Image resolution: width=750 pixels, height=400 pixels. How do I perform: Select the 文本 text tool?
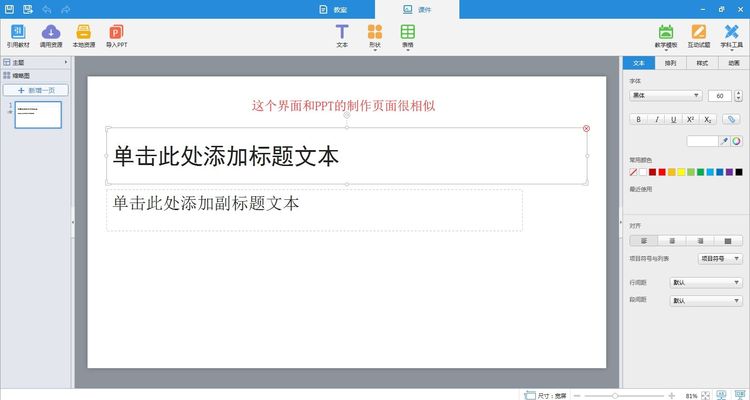point(342,35)
